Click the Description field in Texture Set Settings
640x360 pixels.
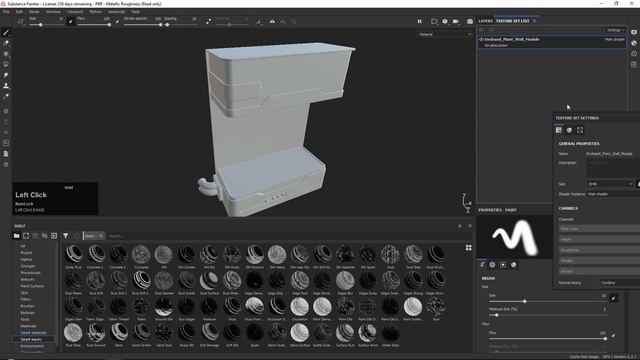point(613,168)
